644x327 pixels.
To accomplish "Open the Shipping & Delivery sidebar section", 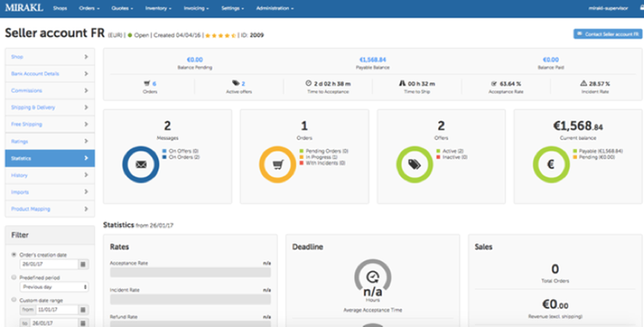I will [x=50, y=107].
